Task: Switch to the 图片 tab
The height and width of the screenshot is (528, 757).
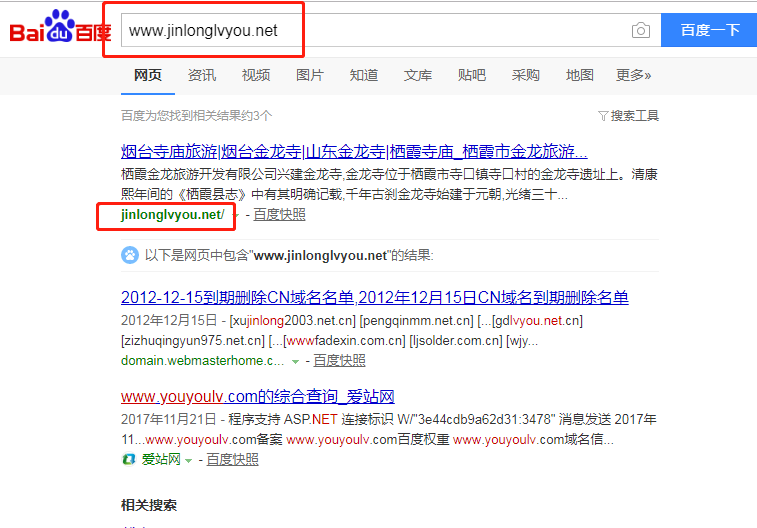Action: tap(310, 75)
